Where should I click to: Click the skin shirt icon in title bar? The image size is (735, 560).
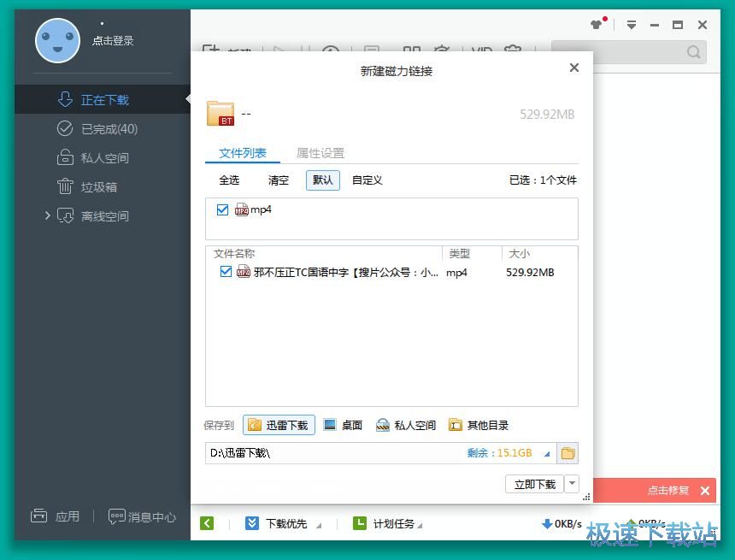pos(597,24)
